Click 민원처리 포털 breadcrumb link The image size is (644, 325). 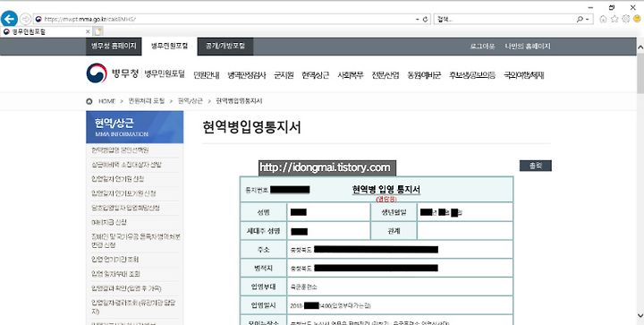(x=147, y=101)
